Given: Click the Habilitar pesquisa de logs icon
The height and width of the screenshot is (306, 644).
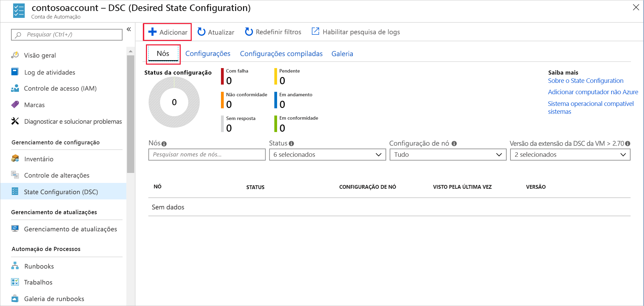Looking at the screenshot, I should pos(315,31).
